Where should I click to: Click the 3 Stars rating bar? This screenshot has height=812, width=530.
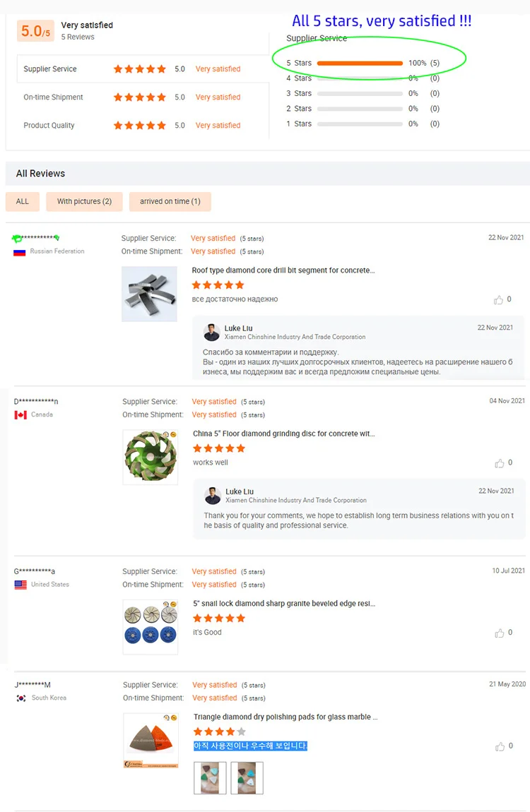point(360,94)
